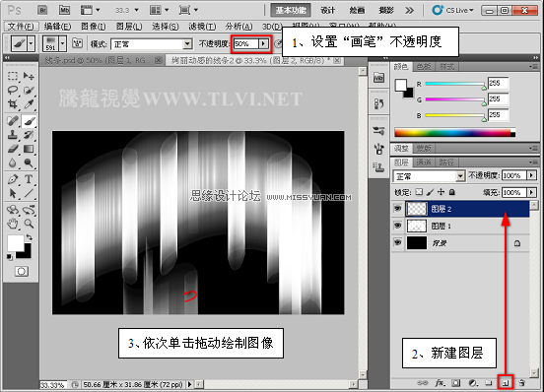Choose the 基本功能 workspace
The width and height of the screenshot is (544, 392).
(291, 11)
